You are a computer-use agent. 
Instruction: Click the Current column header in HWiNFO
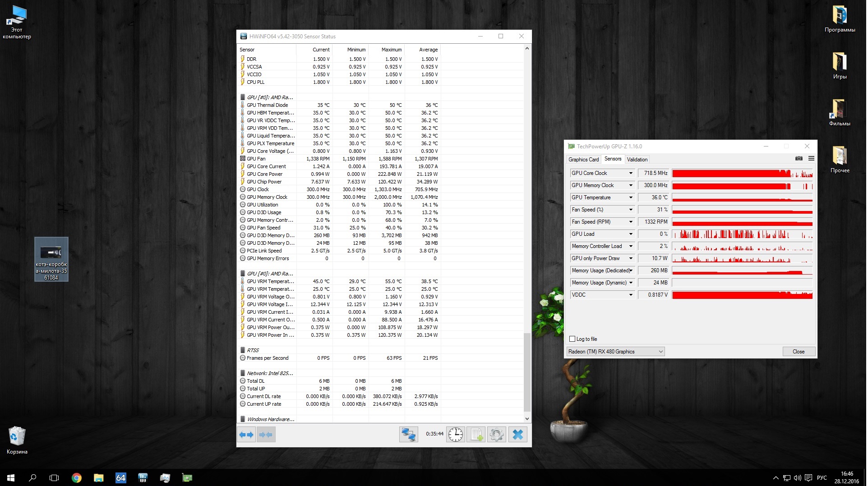314,50
